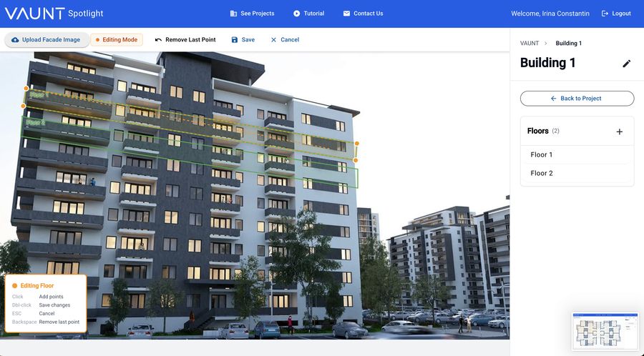The height and width of the screenshot is (356, 644).
Task: Click the Contact Us envelope icon
Action: [x=346, y=14]
